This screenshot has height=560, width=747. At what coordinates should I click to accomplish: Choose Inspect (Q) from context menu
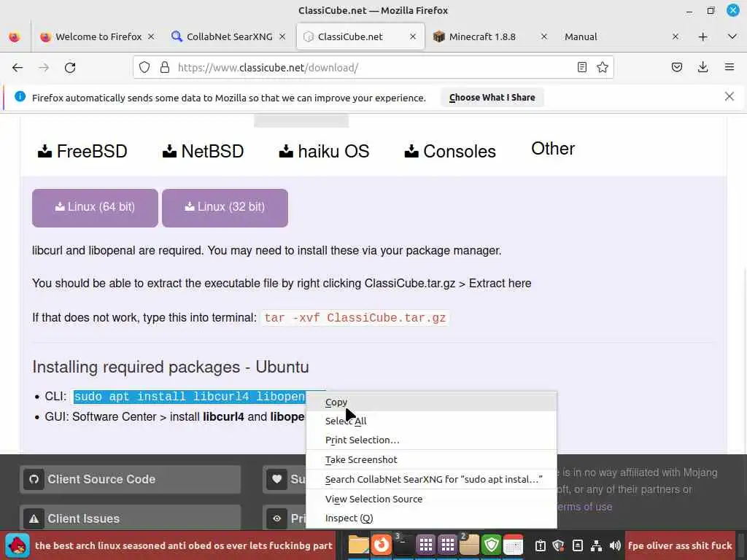[x=431, y=518]
